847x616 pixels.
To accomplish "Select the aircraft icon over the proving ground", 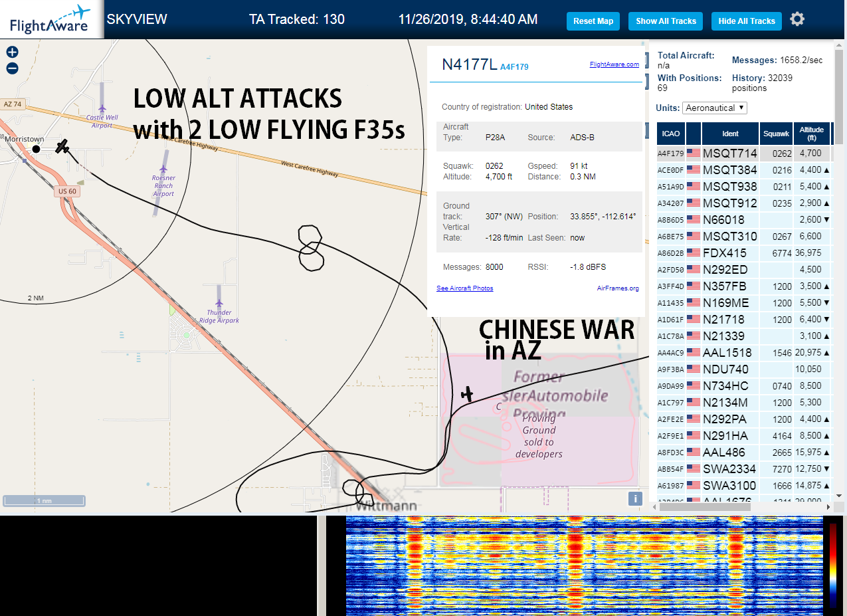I will (468, 394).
